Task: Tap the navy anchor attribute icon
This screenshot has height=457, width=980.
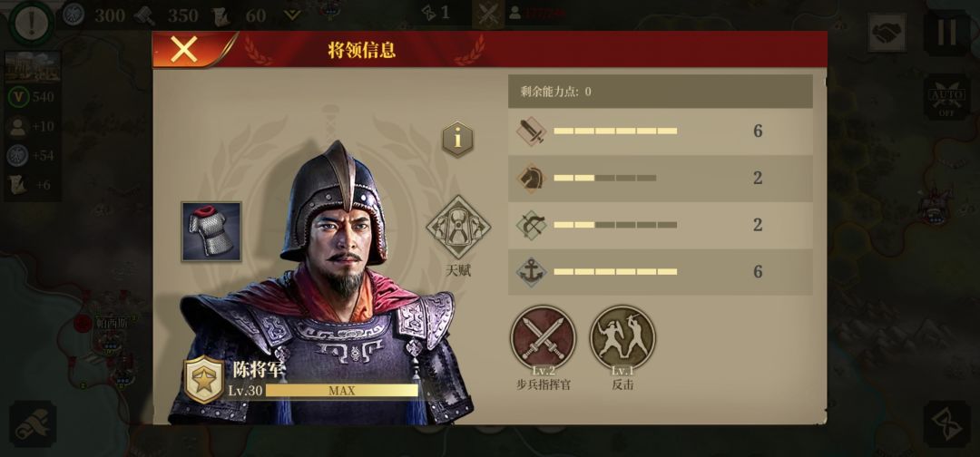Action: coord(531,272)
